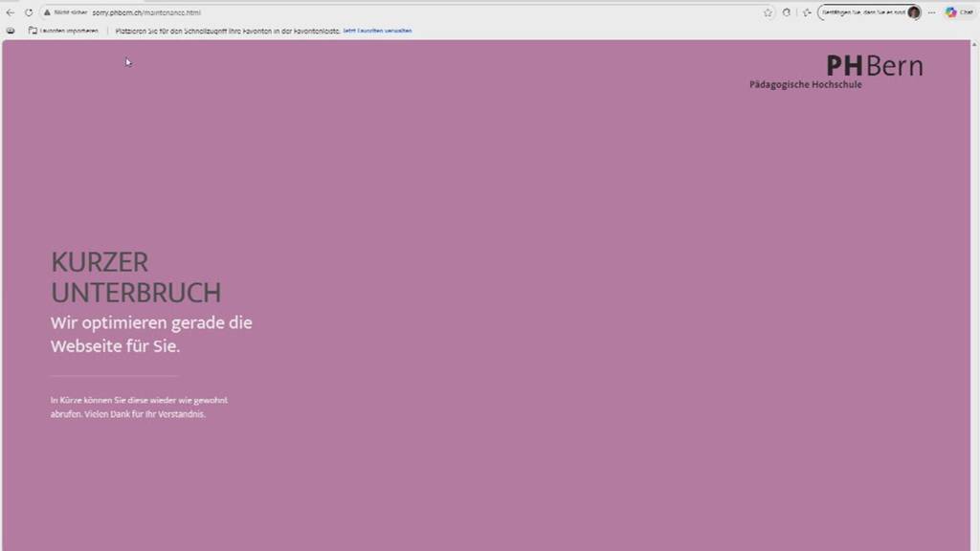Click 'Wir optimieren gerade die Webseite' text
Viewport: 980px width, 551px height.
151,334
